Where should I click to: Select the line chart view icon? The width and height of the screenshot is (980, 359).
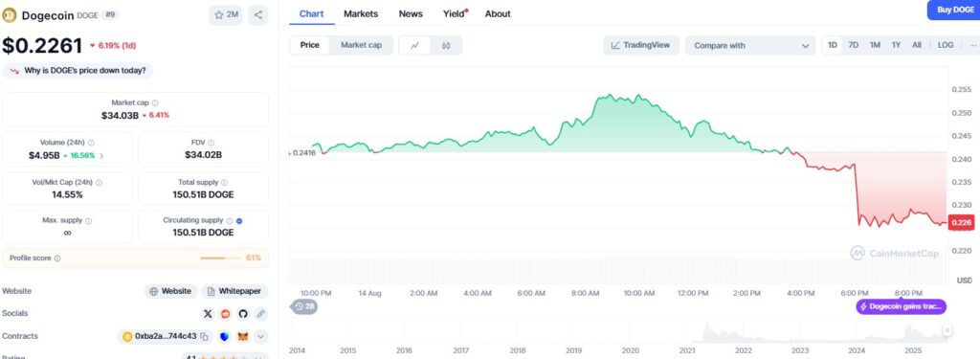point(415,45)
